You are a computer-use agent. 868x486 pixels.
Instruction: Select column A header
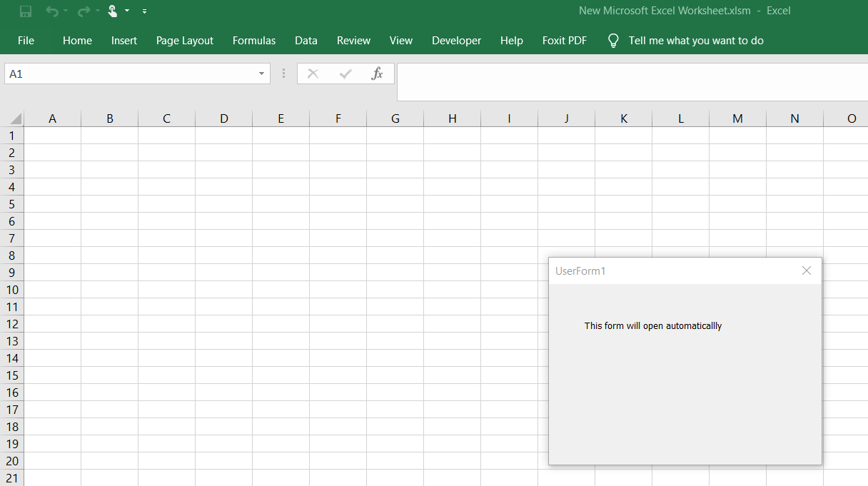pos(53,118)
